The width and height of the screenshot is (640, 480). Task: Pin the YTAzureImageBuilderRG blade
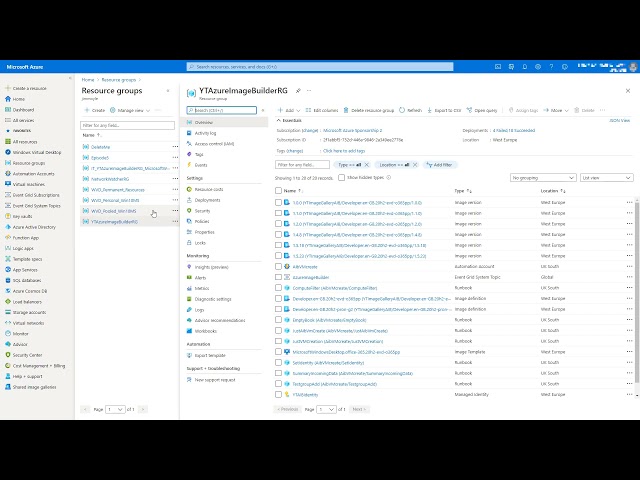tap(298, 91)
